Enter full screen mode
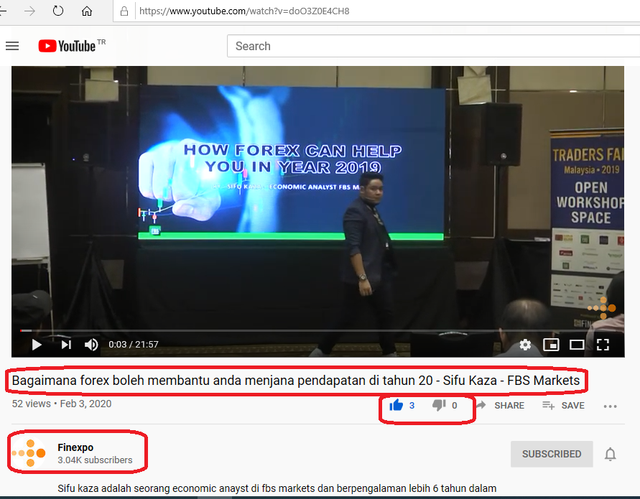640x499 pixels. click(x=603, y=345)
